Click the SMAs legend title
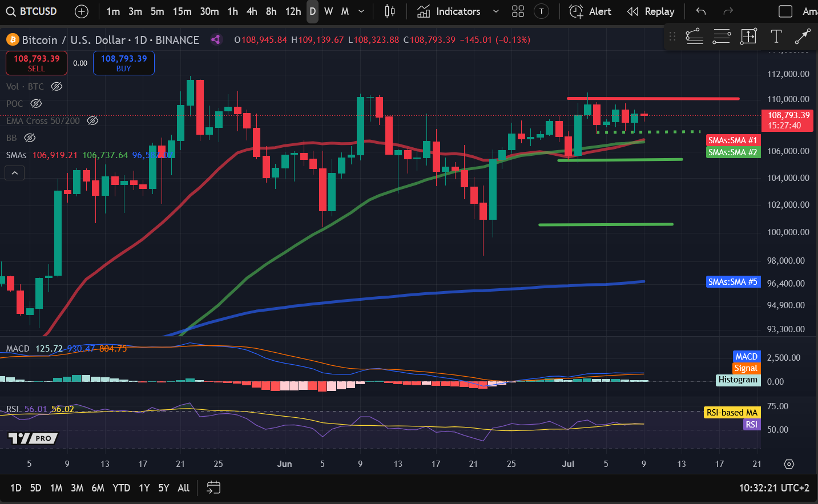The image size is (818, 504). (17, 155)
